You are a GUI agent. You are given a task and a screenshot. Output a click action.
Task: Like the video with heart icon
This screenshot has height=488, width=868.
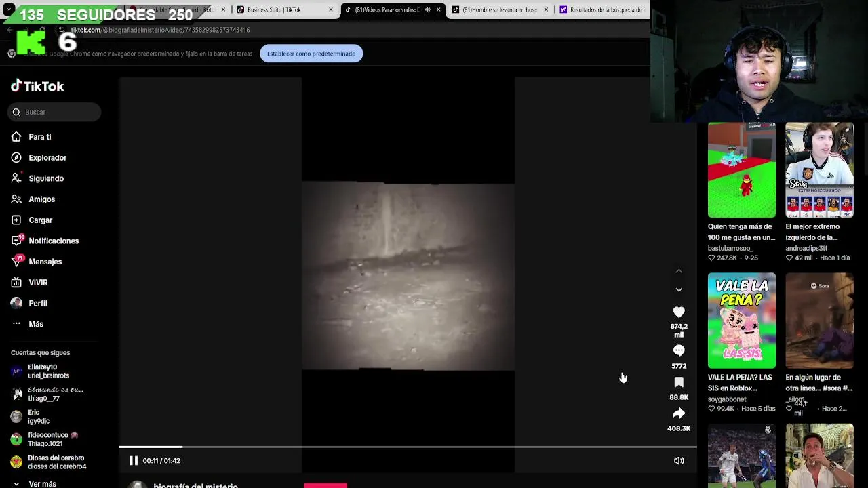679,312
